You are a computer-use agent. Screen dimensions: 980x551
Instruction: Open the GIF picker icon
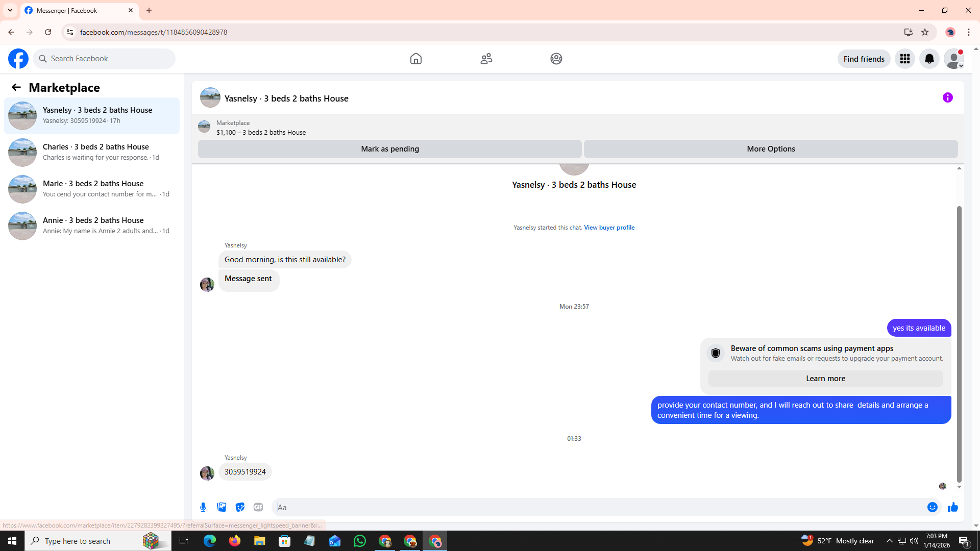(258, 507)
